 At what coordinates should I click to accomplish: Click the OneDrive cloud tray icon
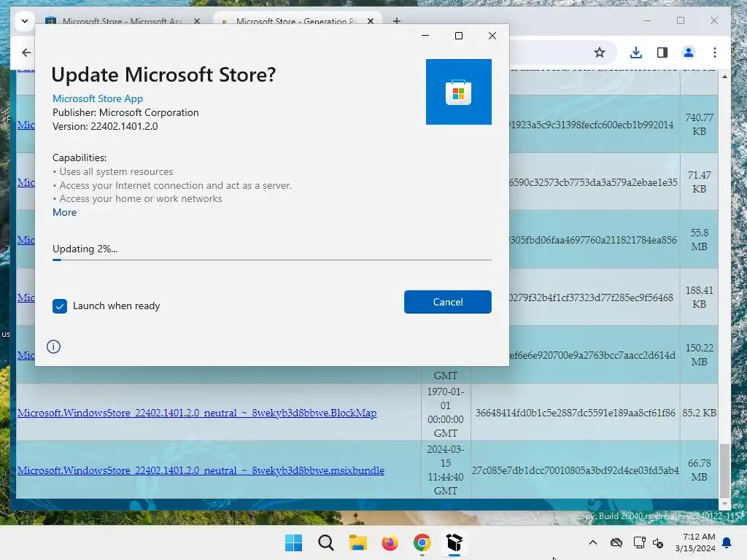[x=616, y=542]
